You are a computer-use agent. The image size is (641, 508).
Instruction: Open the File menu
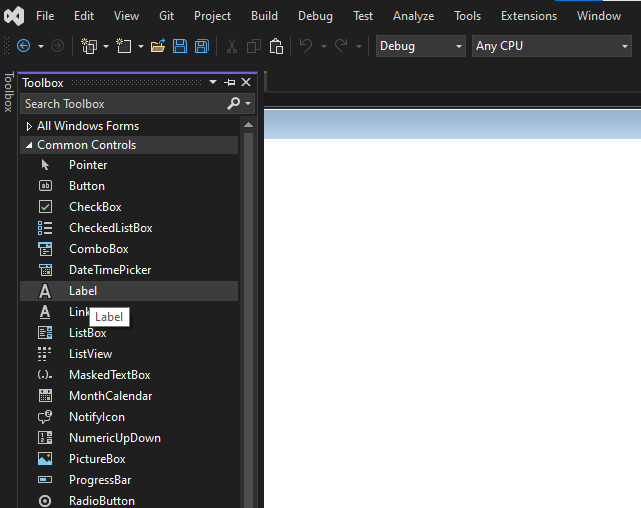coord(45,16)
